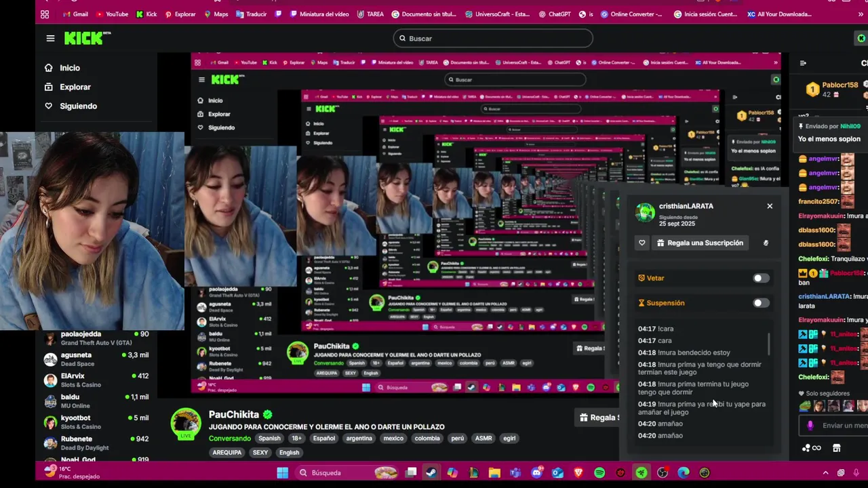Select followed channel Rubenete
Viewport: 868px width, 488px height.
point(98,443)
